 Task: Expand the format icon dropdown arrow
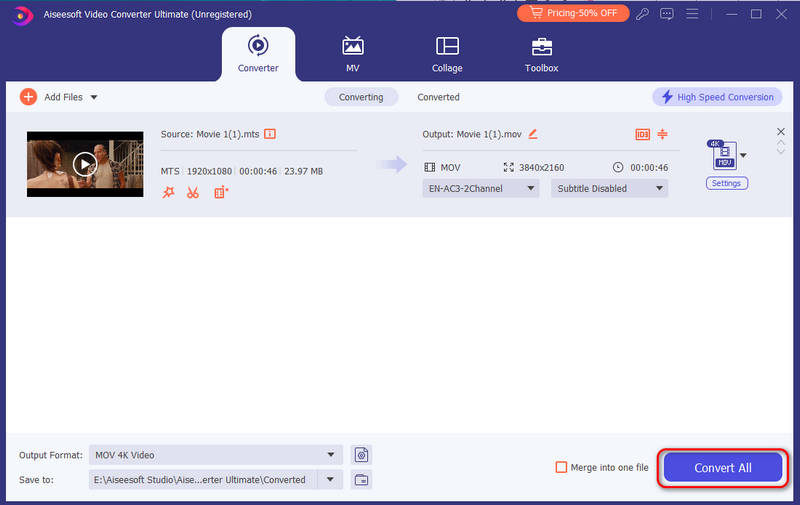coord(743,155)
